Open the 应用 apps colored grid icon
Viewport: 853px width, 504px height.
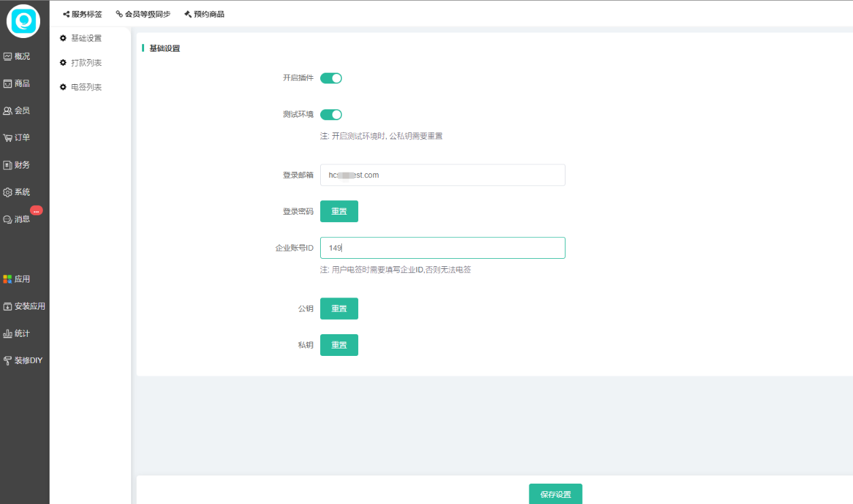click(x=8, y=279)
